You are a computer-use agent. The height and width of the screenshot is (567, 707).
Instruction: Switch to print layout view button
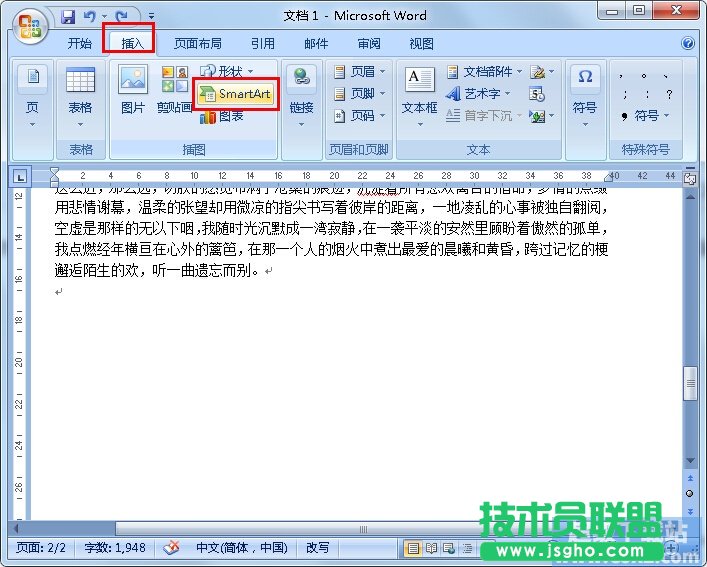(x=412, y=548)
